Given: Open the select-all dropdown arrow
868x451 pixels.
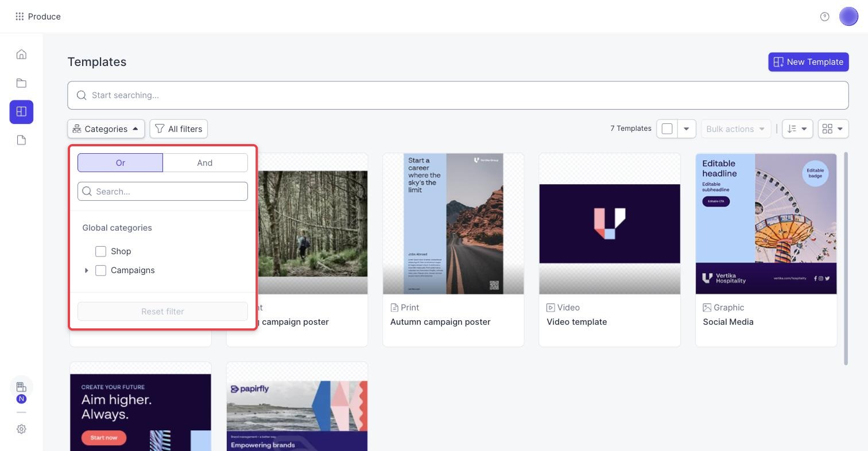Looking at the screenshot, I should tap(687, 129).
